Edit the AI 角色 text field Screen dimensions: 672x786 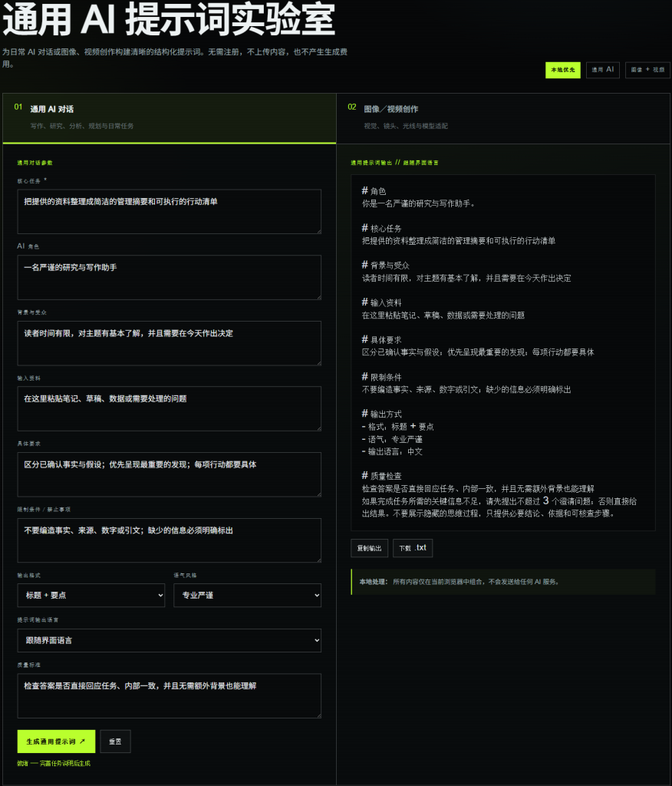[x=170, y=277]
